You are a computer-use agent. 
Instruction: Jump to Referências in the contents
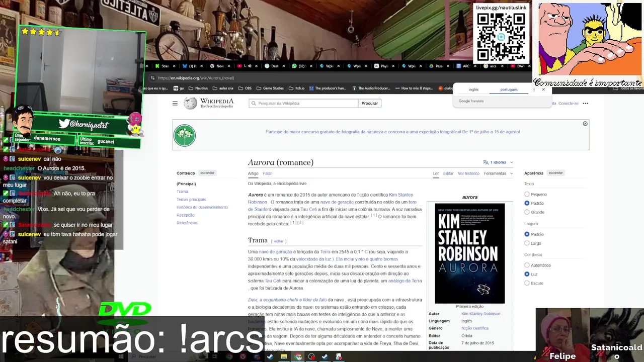[x=187, y=223]
